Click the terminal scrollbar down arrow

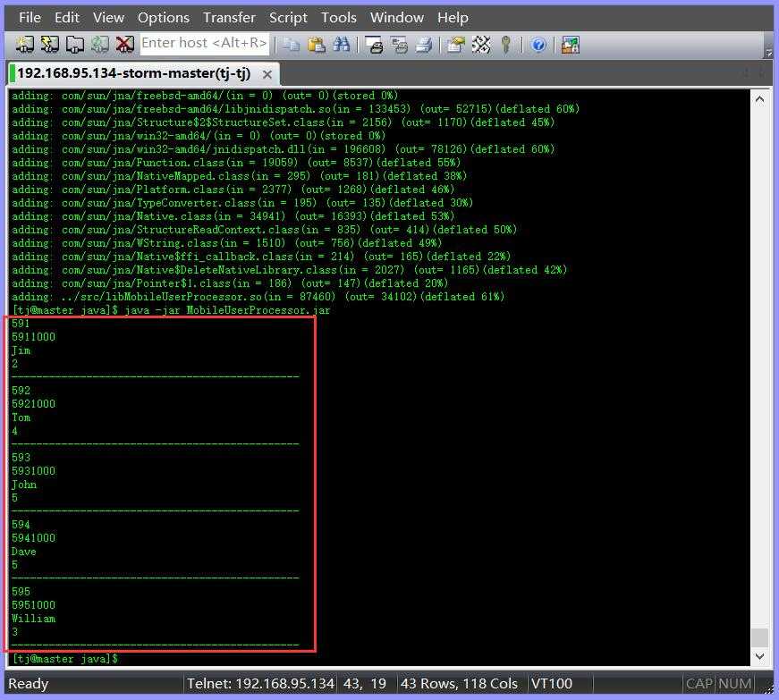[759, 656]
